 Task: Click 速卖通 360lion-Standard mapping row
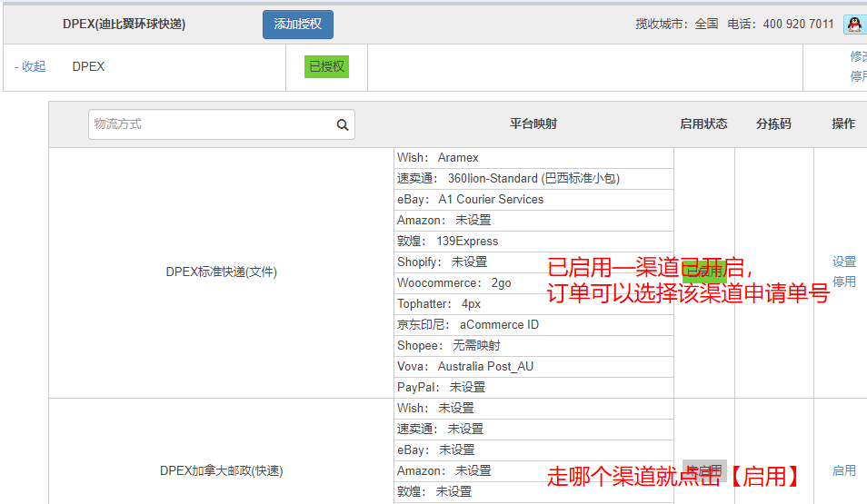click(533, 179)
